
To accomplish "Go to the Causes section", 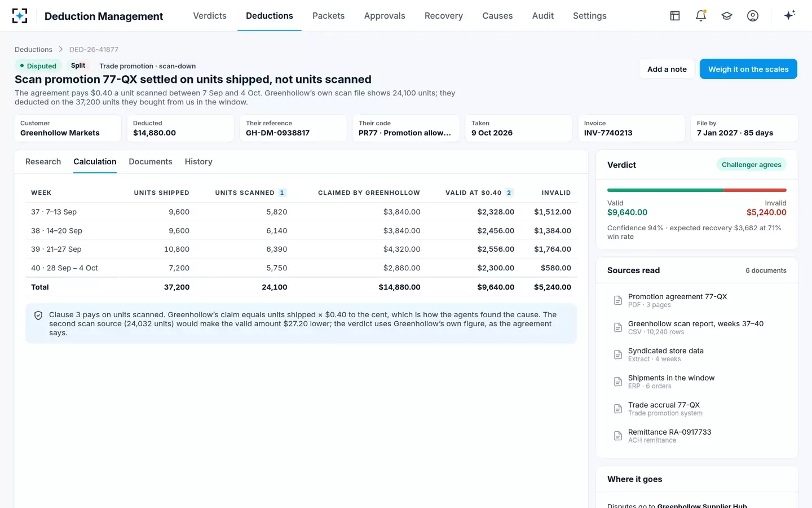I will pyautogui.click(x=497, y=16).
